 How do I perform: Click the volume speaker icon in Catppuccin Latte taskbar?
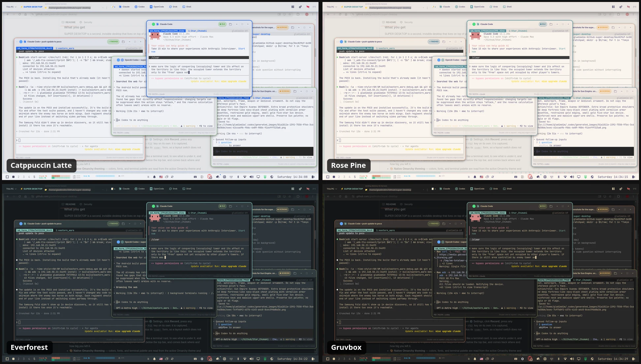(252, 177)
